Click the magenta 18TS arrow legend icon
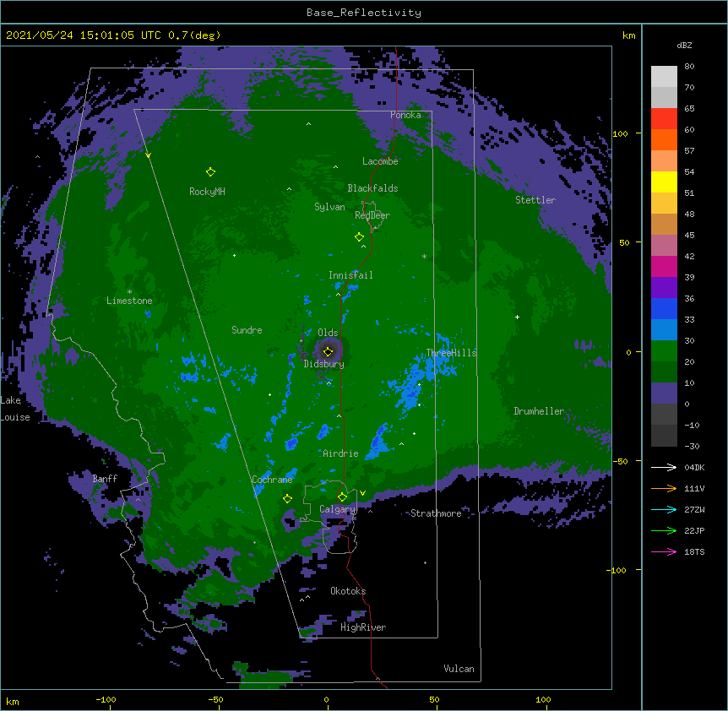 pos(664,551)
